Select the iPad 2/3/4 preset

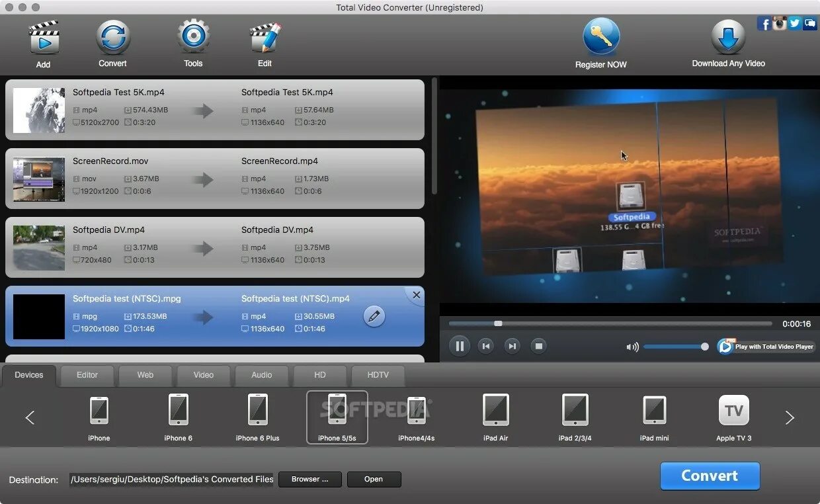(575, 417)
